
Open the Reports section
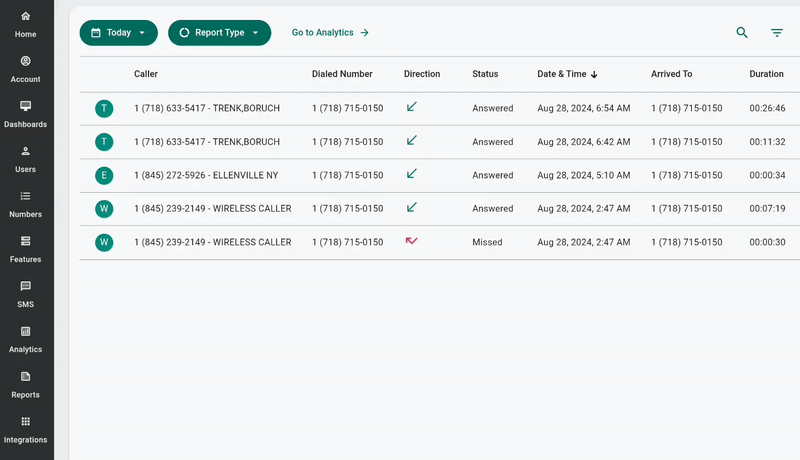coord(26,385)
